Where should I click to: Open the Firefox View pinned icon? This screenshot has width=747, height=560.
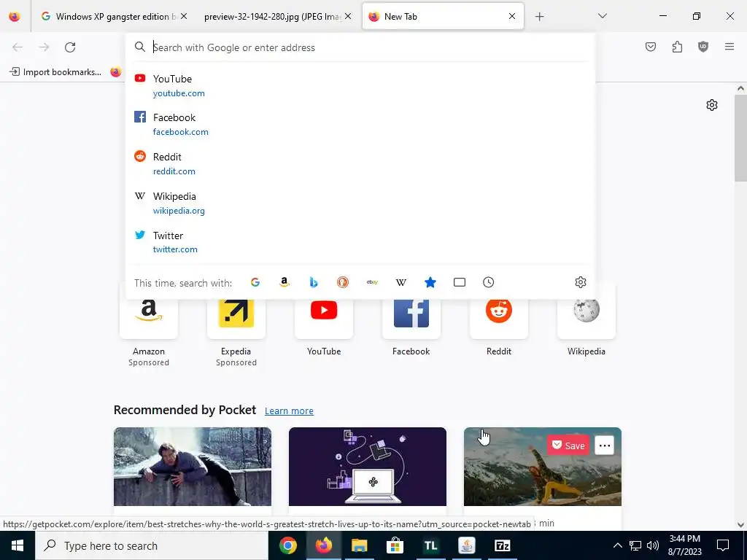coord(15,16)
